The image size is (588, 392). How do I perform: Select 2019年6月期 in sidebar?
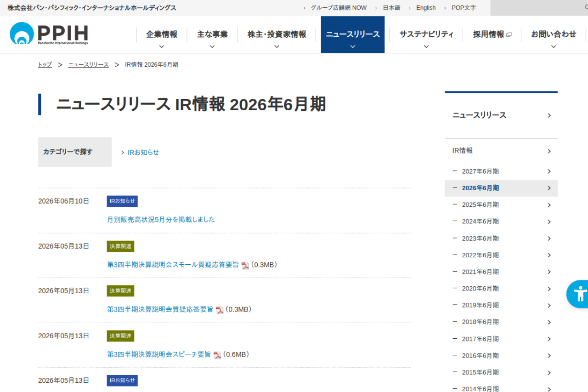coord(501,305)
